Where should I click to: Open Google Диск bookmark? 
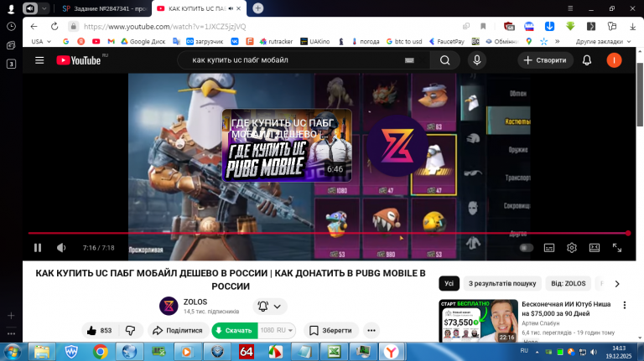click(x=143, y=41)
